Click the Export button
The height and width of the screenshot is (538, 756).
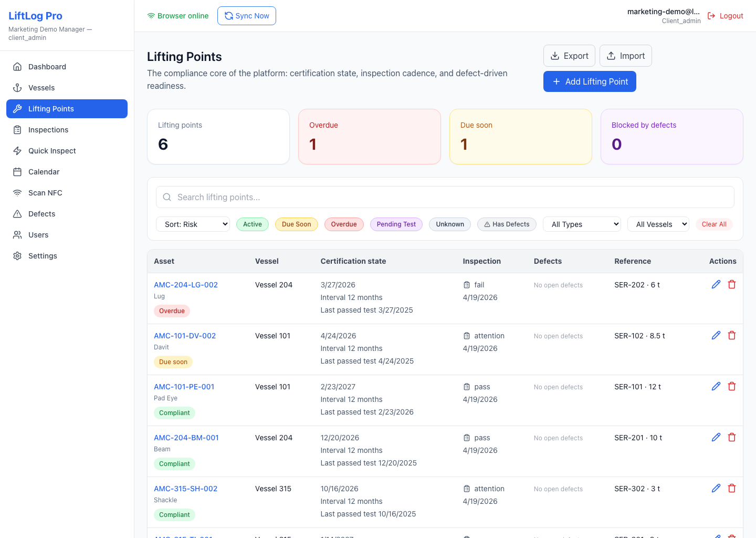point(569,56)
